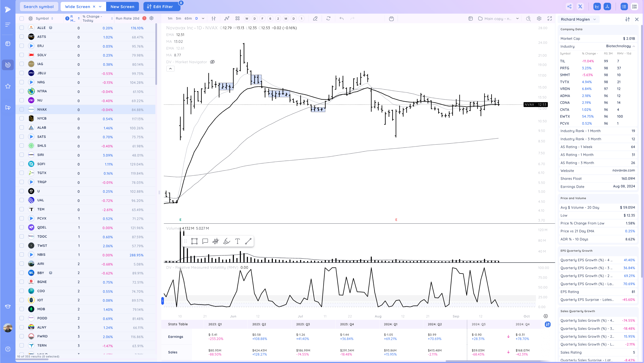The image size is (644, 363).
Task: Click the refresh chart icon
Action: coord(328,19)
